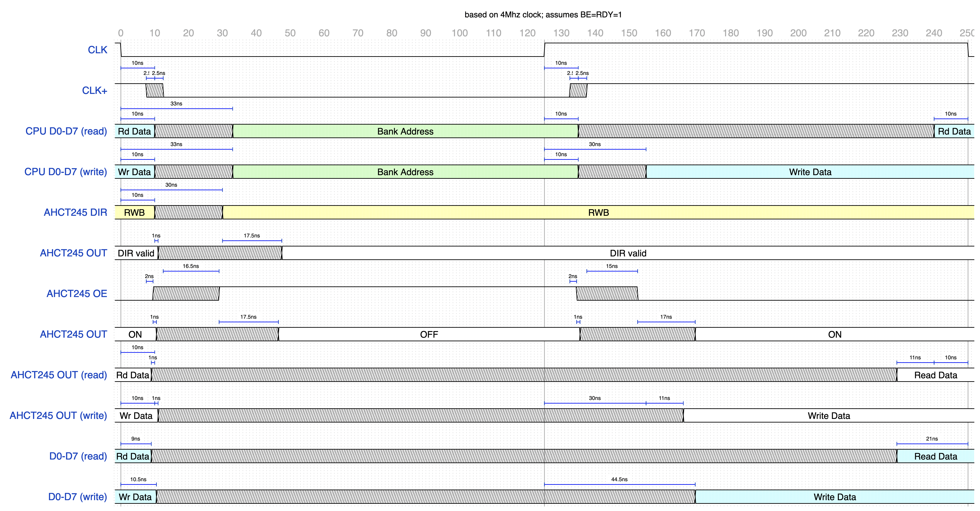The width and height of the screenshot is (980, 511).
Task: Click the AHCT245 OUT (write) label
Action: click(x=58, y=416)
